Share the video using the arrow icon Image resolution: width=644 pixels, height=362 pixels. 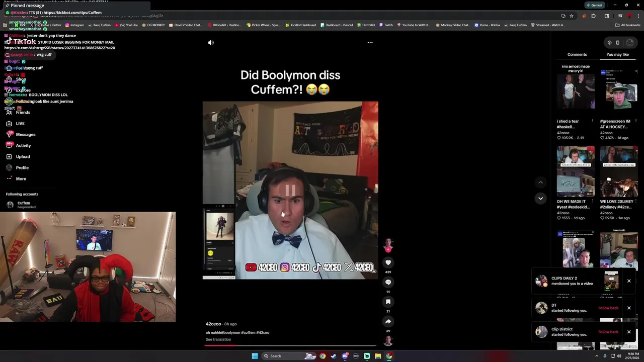388,321
